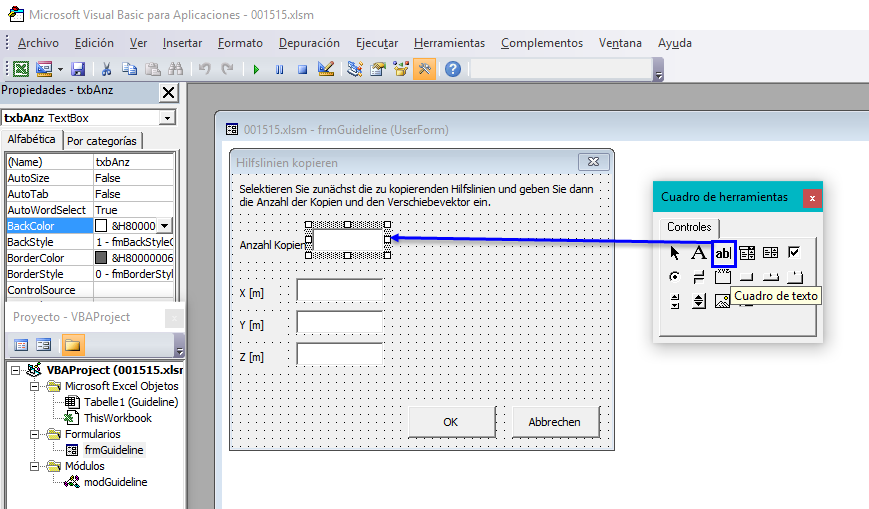
Task: Toggle the Toolbox hammer-wrench toolbar button
Action: [425, 69]
